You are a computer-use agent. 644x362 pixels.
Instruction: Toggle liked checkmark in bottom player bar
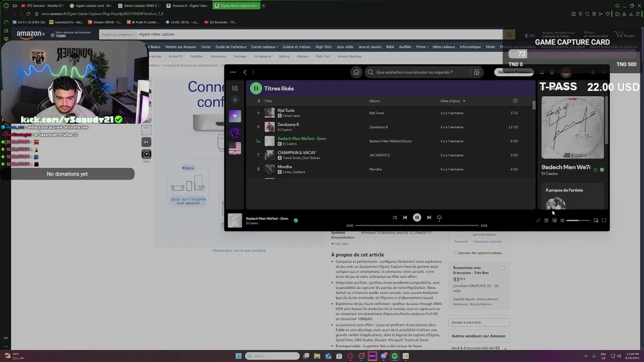295,220
